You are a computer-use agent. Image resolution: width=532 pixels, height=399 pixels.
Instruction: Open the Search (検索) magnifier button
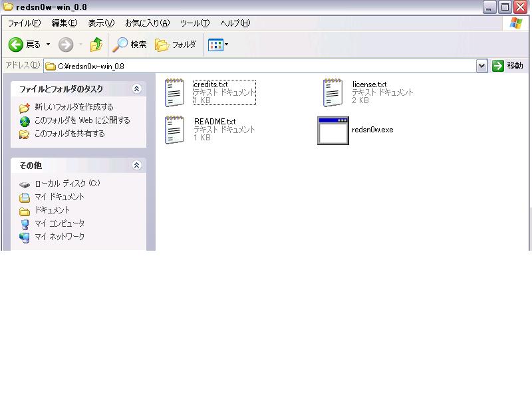[130, 45]
